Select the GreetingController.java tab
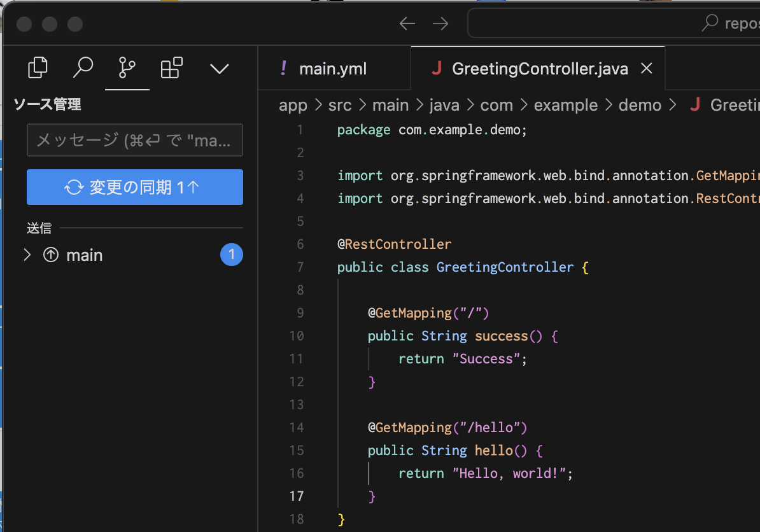The height and width of the screenshot is (532, 760). click(537, 68)
